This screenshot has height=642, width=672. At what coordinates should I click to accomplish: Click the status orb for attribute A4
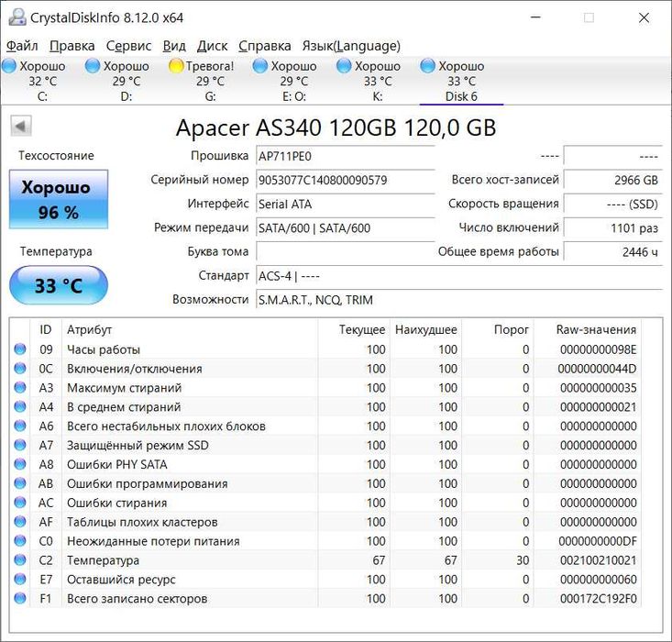[x=20, y=406]
